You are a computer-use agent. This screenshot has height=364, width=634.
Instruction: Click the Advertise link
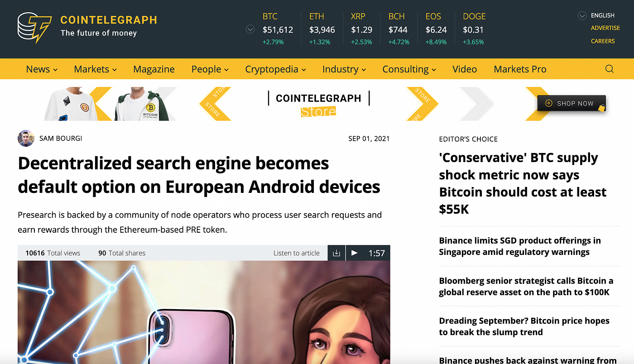click(605, 28)
